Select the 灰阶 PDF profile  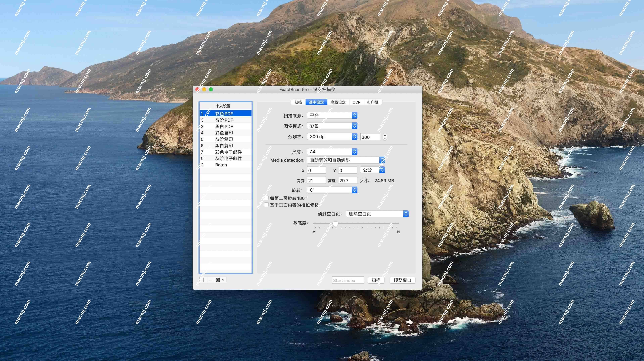(225, 120)
